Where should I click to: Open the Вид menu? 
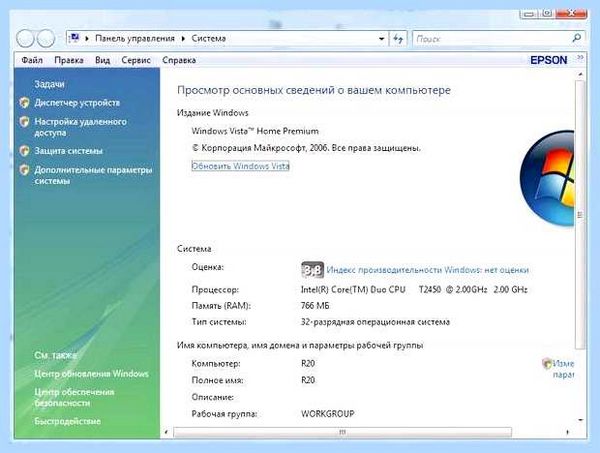click(102, 60)
